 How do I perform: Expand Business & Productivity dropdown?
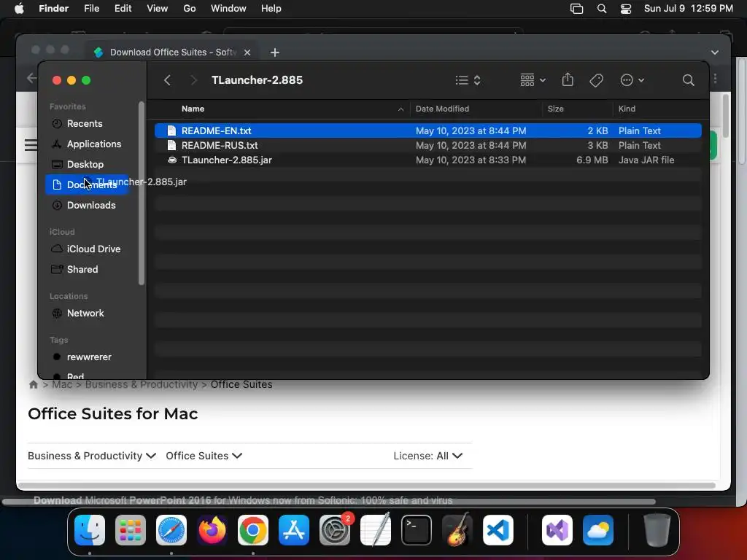tap(92, 456)
